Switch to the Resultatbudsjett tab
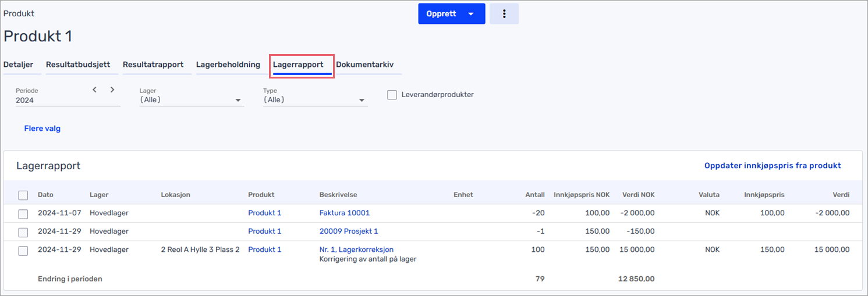Image resolution: width=868 pixels, height=296 pixels. 78,65
